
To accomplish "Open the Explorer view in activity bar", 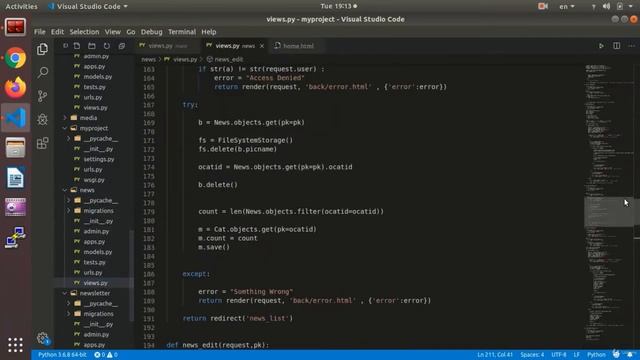I will (x=42, y=49).
